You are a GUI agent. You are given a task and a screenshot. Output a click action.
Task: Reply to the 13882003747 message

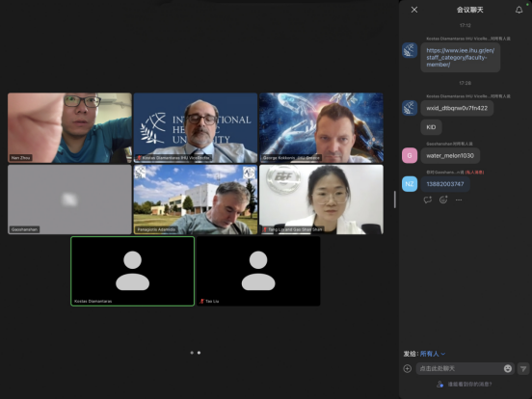[428, 199]
